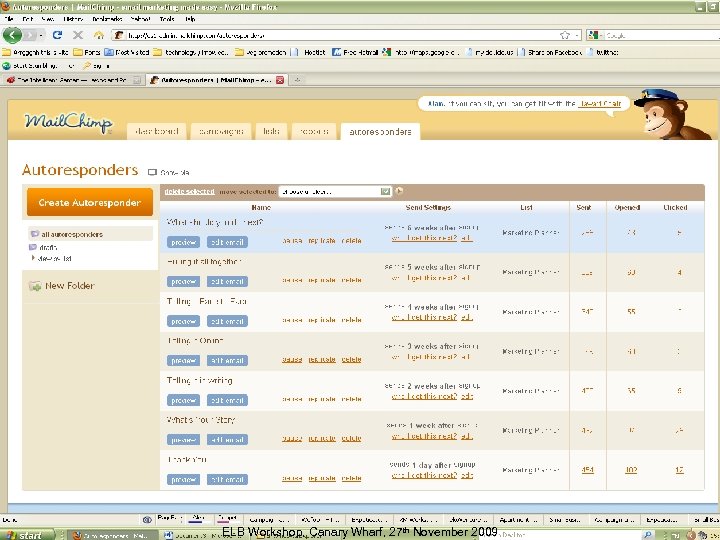Image resolution: width=720 pixels, height=540 pixels.
Task: Expand the view by list tree item
Action: [33, 258]
